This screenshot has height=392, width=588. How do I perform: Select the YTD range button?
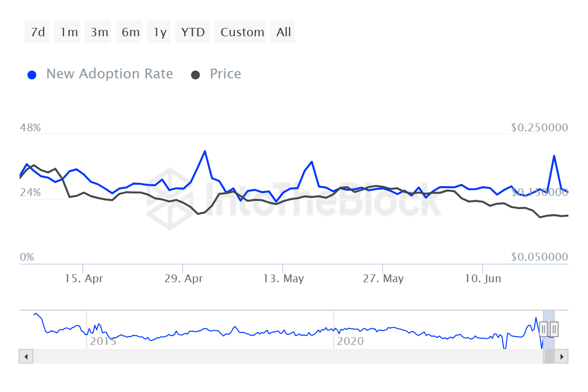click(x=193, y=32)
